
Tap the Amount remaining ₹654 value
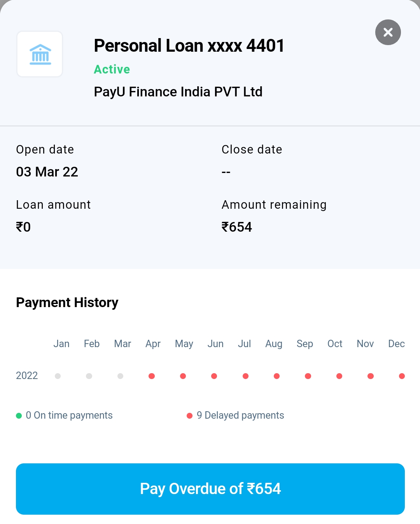click(237, 227)
